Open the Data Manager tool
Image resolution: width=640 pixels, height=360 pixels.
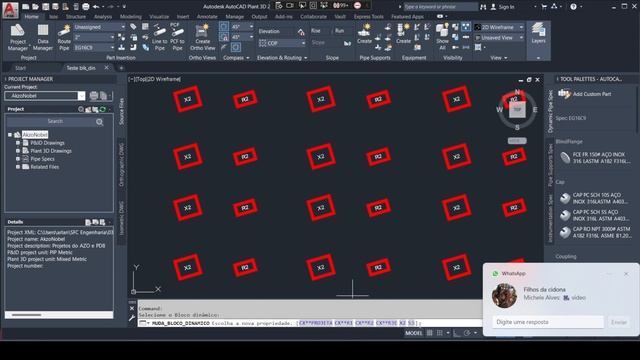[42, 37]
